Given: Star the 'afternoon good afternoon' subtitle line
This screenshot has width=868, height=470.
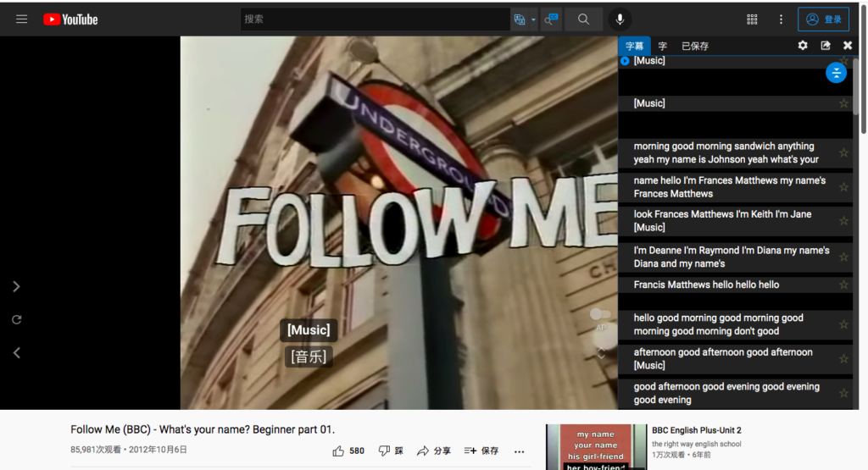Looking at the screenshot, I should (843, 359).
